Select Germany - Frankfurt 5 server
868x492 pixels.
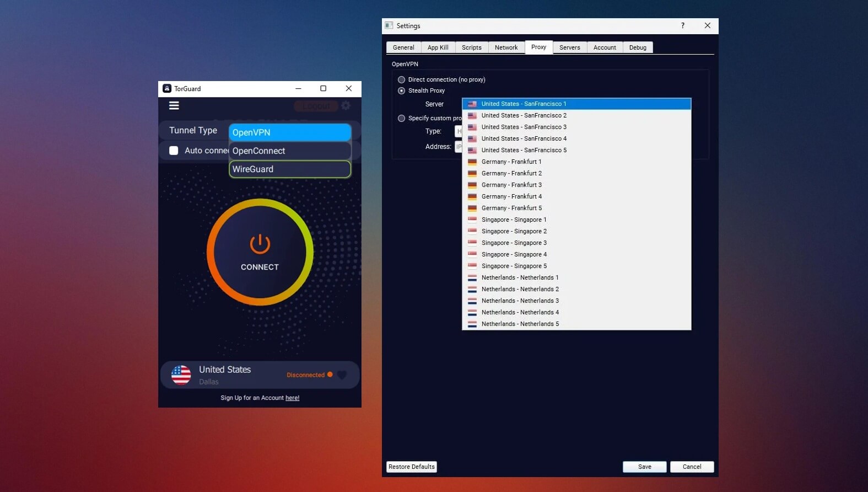[x=576, y=208]
